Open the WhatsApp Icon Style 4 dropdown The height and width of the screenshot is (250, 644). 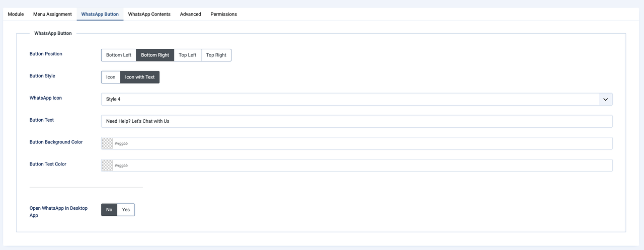pos(357,99)
